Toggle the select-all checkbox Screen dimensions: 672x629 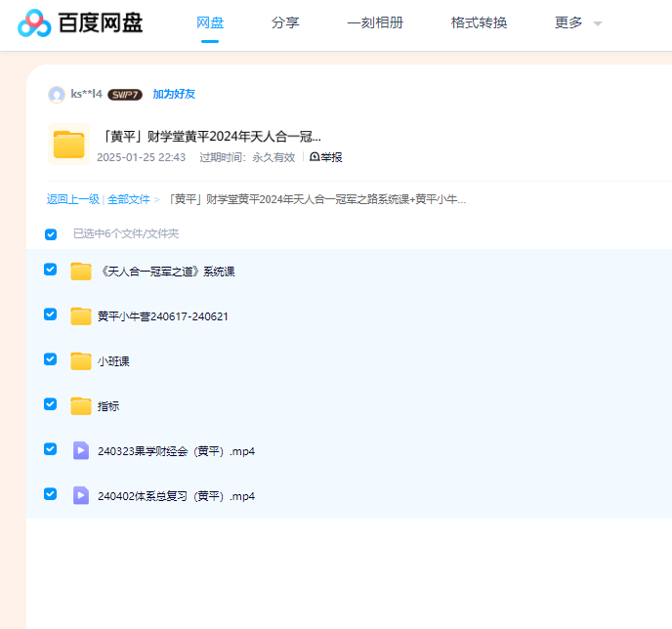tap(51, 234)
